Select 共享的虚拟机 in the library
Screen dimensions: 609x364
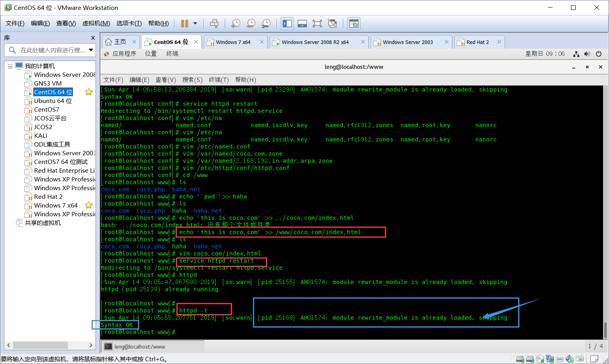43,223
